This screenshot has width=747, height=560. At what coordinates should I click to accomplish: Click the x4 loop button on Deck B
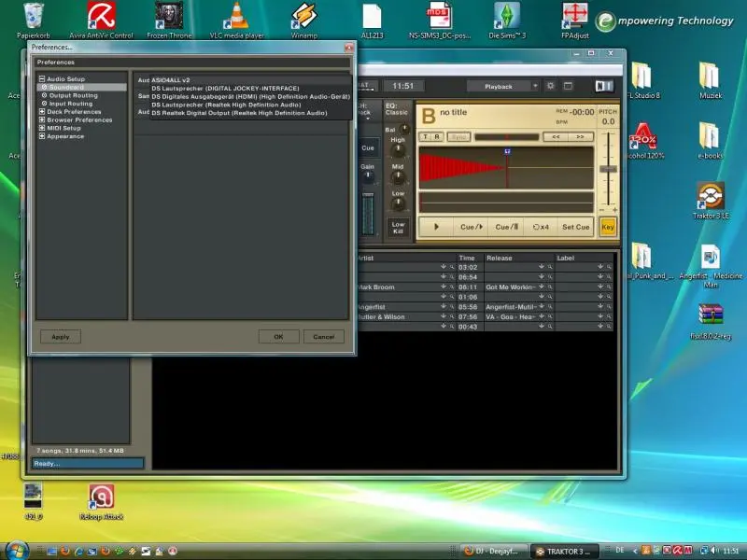tap(541, 227)
